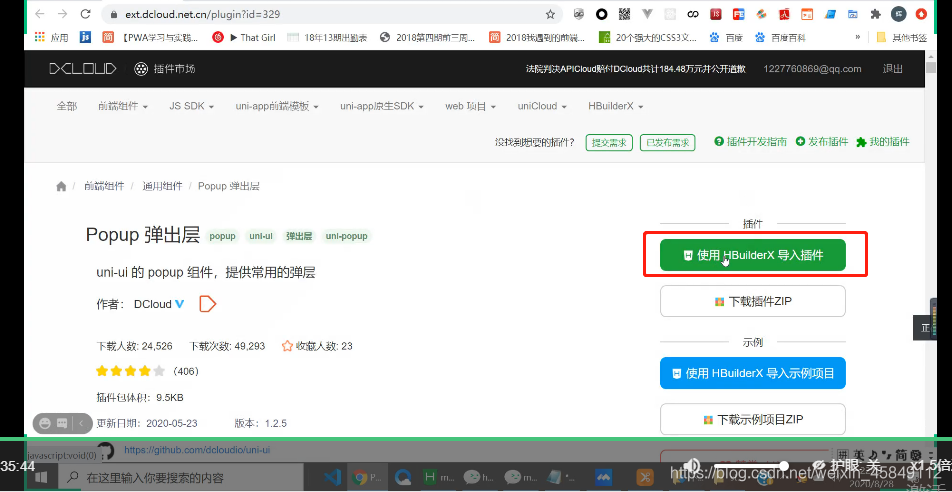Go back to previous page

(x=39, y=13)
